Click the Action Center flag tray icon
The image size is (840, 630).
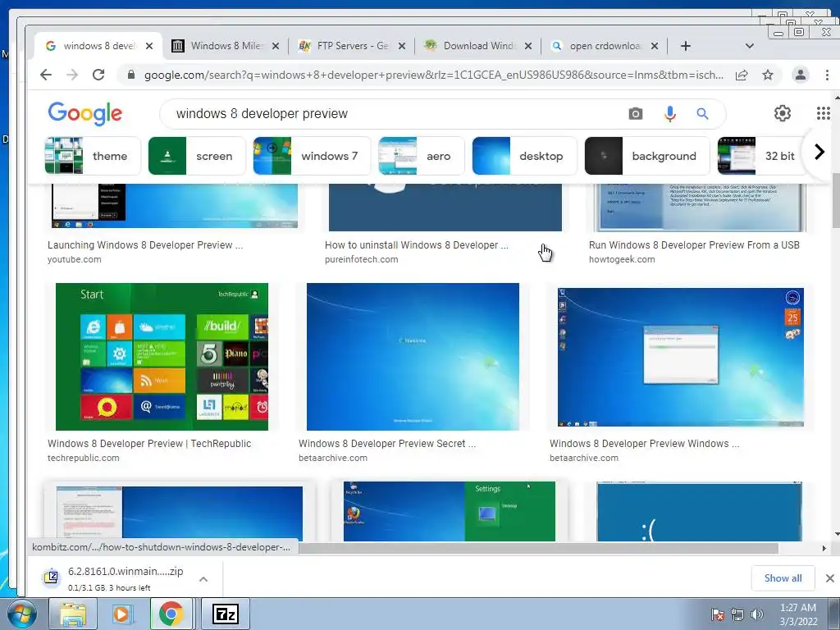[x=717, y=614]
